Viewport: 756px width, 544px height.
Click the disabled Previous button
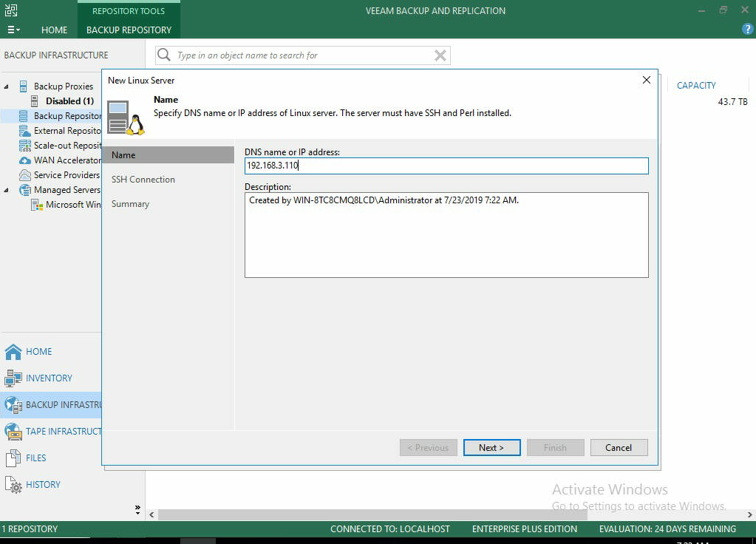point(428,448)
